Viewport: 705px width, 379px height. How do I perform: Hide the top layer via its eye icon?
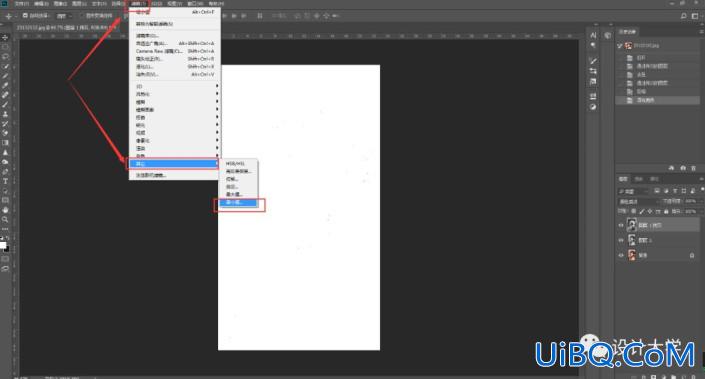[x=621, y=225]
